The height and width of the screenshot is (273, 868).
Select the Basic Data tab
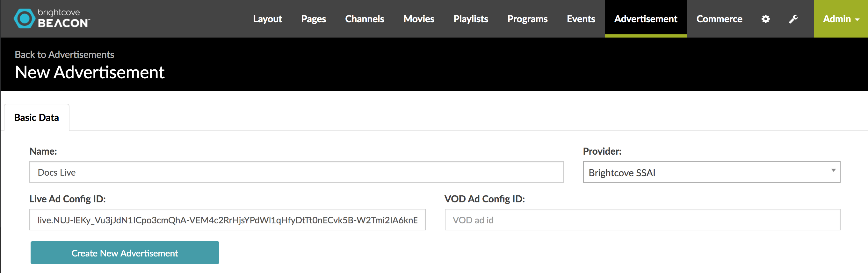click(36, 117)
